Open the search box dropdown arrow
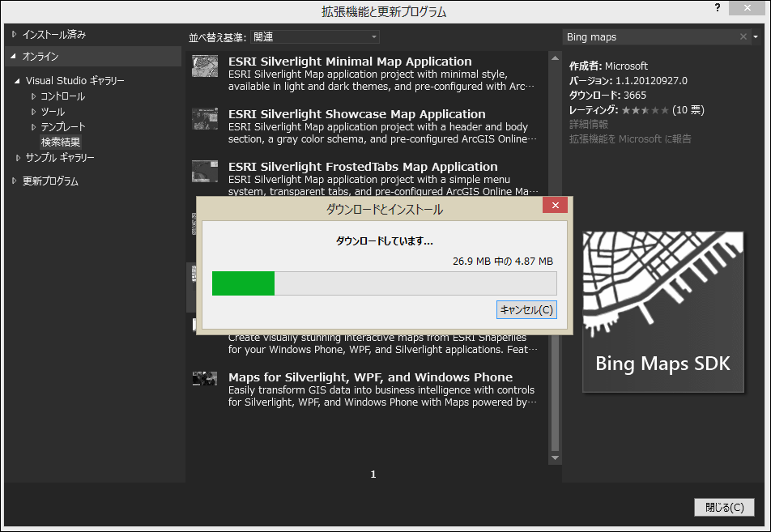771x532 pixels. point(756,37)
